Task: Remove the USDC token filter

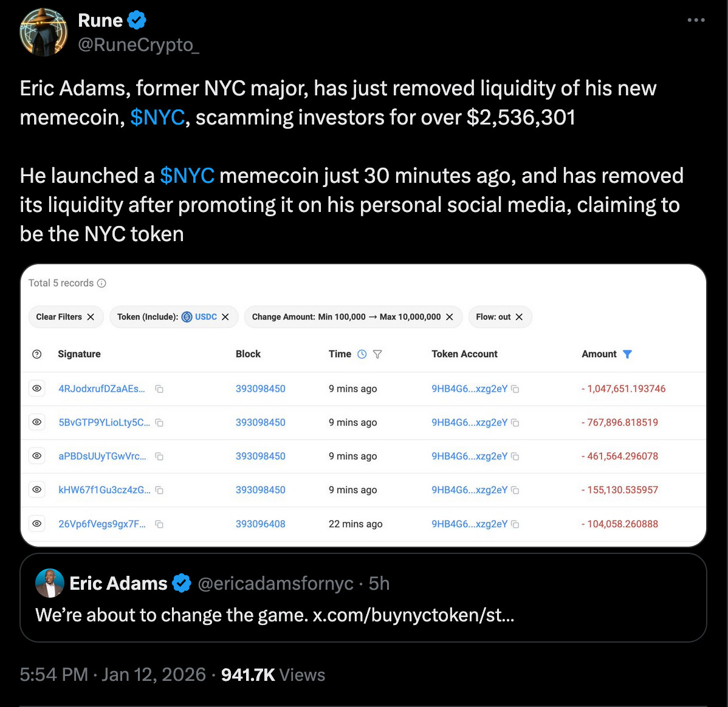Action: tap(225, 317)
